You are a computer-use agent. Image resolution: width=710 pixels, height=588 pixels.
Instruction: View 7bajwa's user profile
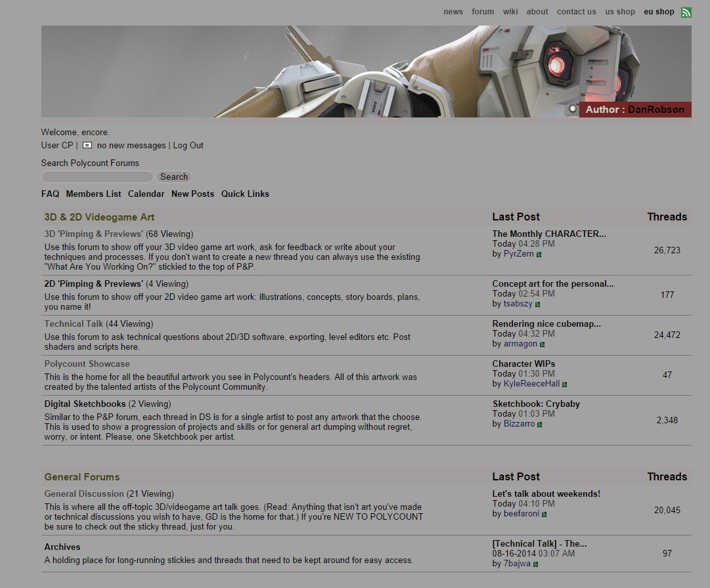[517, 564]
